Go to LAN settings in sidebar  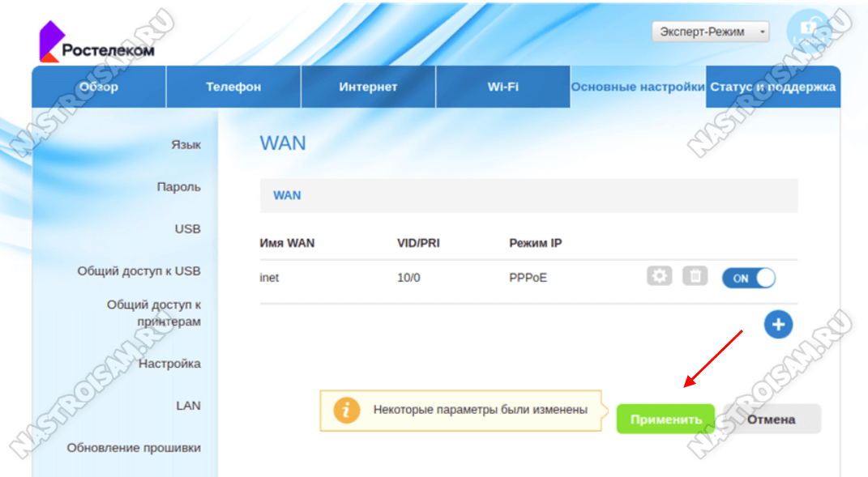point(188,406)
